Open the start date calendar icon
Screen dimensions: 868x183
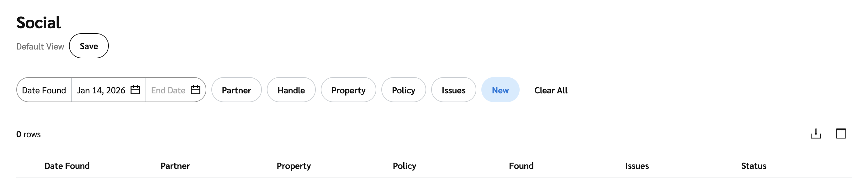coord(135,90)
